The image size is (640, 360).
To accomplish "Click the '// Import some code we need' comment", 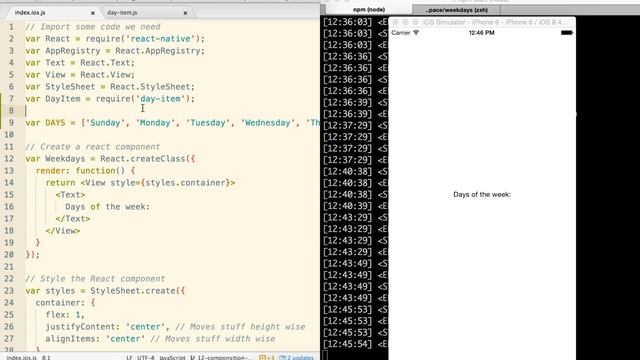I will (93, 27).
